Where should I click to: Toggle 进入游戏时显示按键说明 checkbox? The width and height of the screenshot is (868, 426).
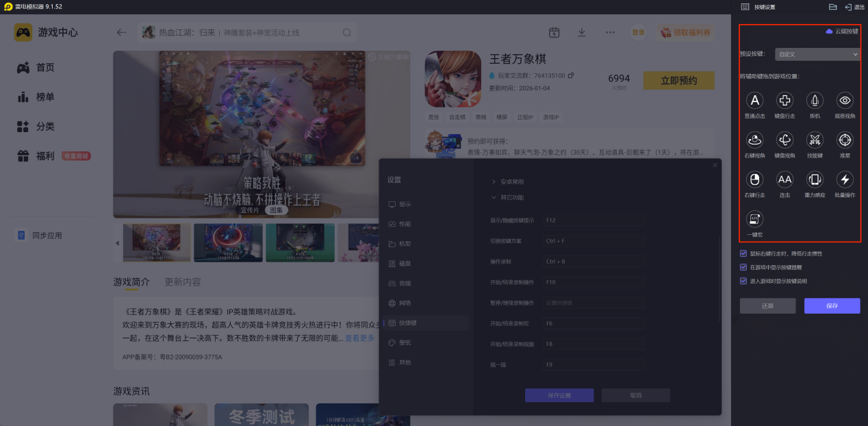744,281
